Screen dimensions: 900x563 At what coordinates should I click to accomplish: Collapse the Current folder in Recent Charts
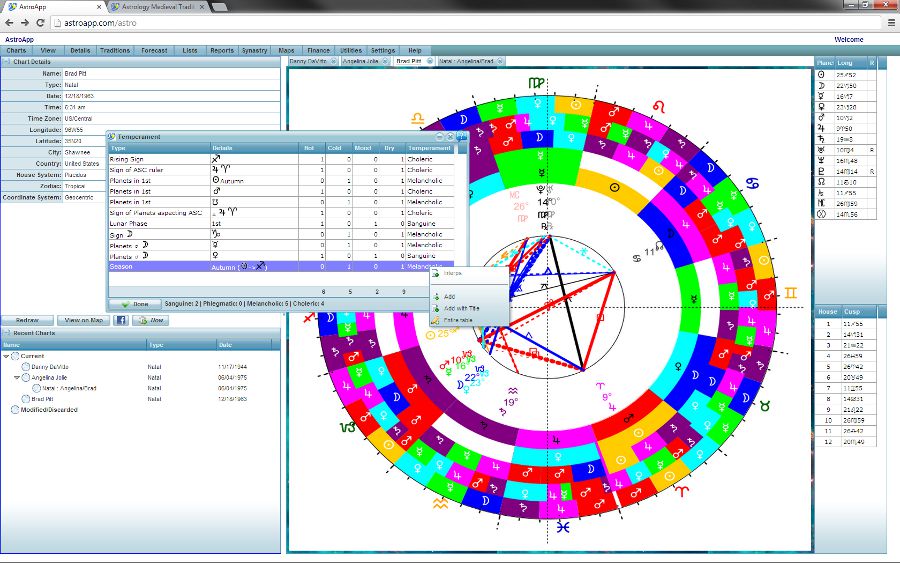point(6,356)
